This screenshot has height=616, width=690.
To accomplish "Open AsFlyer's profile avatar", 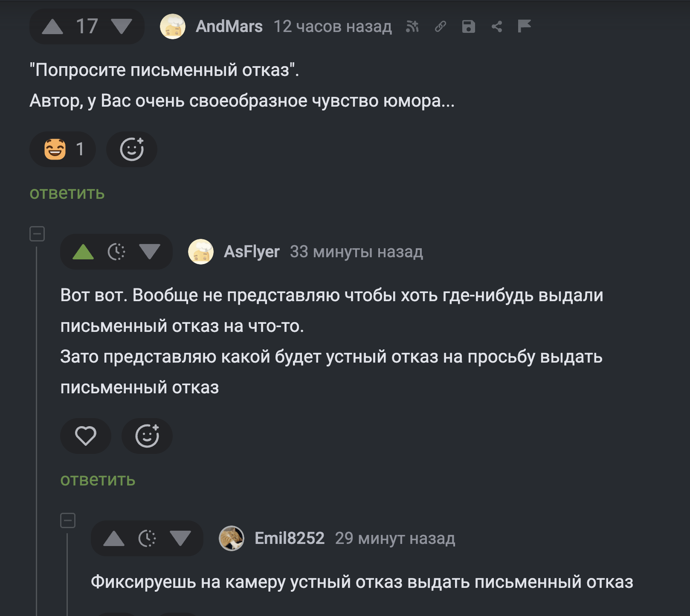I will (x=201, y=252).
